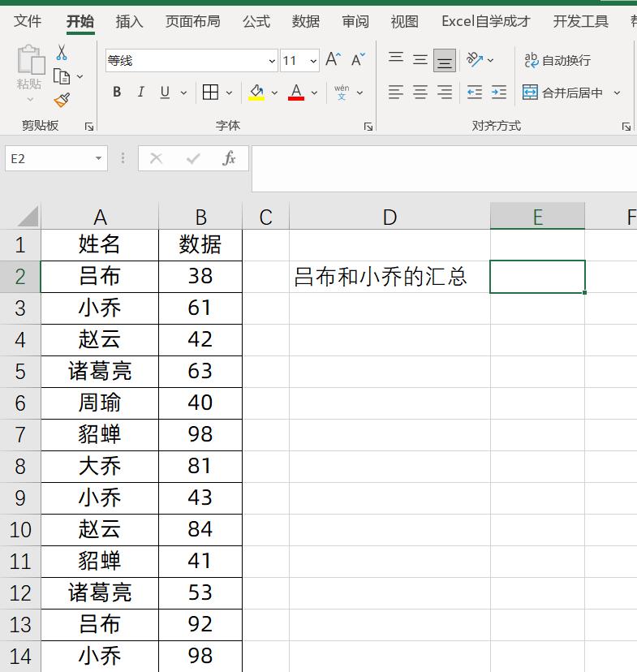Viewport: 637px width, 672px height.
Task: Switch to the 审阅 Review tab
Action: (x=355, y=21)
